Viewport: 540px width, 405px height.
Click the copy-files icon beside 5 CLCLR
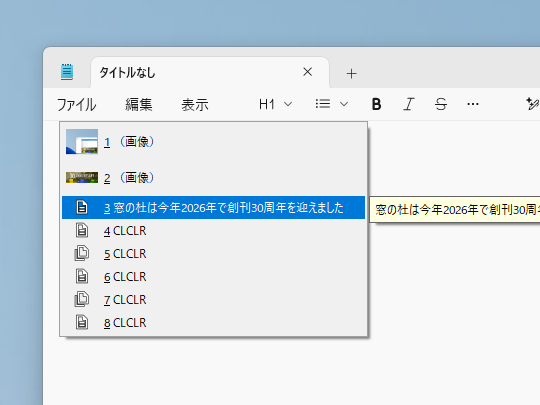[x=82, y=253]
